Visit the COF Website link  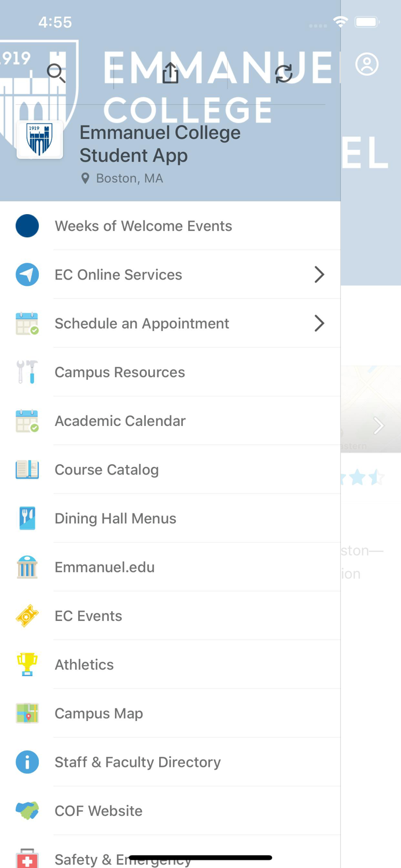tap(98, 811)
